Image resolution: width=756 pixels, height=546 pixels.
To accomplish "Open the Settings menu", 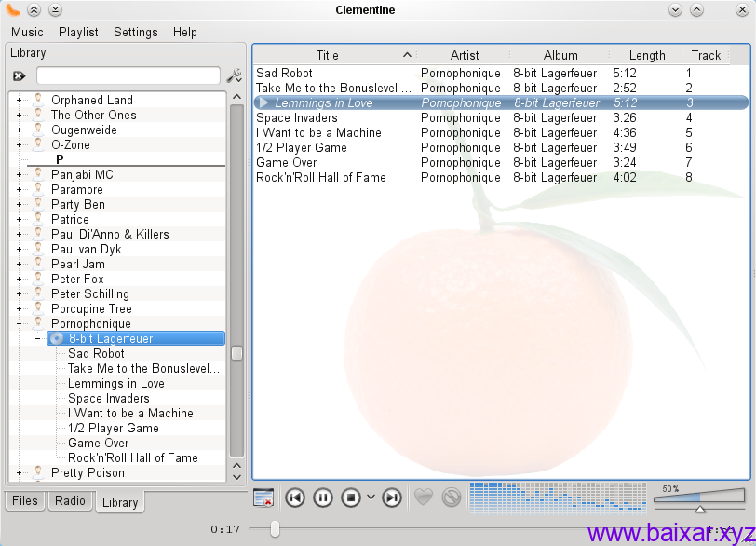I will pos(136,32).
